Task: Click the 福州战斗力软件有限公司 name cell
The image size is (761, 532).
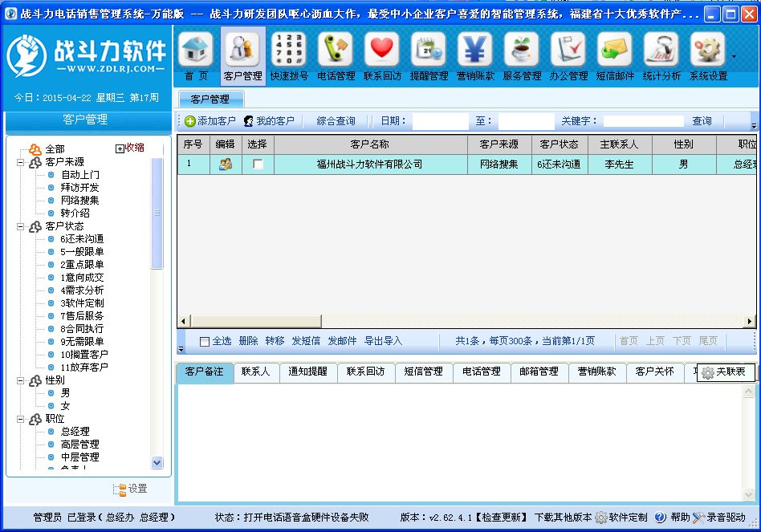Action: pos(370,164)
